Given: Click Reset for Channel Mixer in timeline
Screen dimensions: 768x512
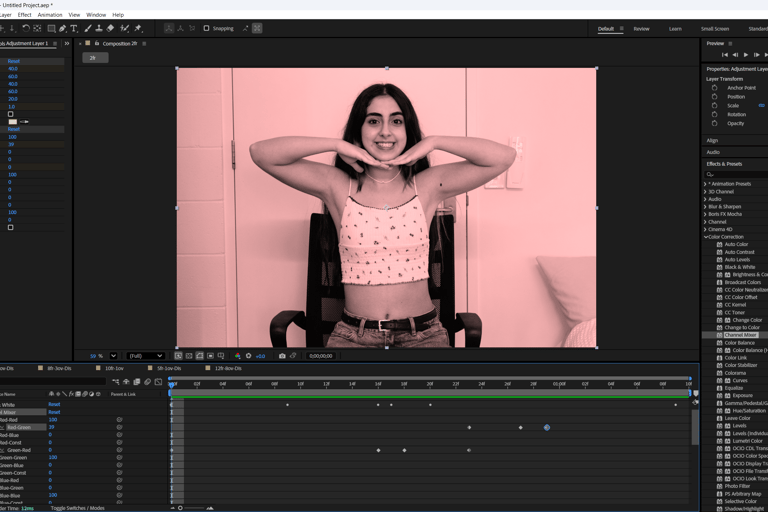Looking at the screenshot, I should (54, 412).
